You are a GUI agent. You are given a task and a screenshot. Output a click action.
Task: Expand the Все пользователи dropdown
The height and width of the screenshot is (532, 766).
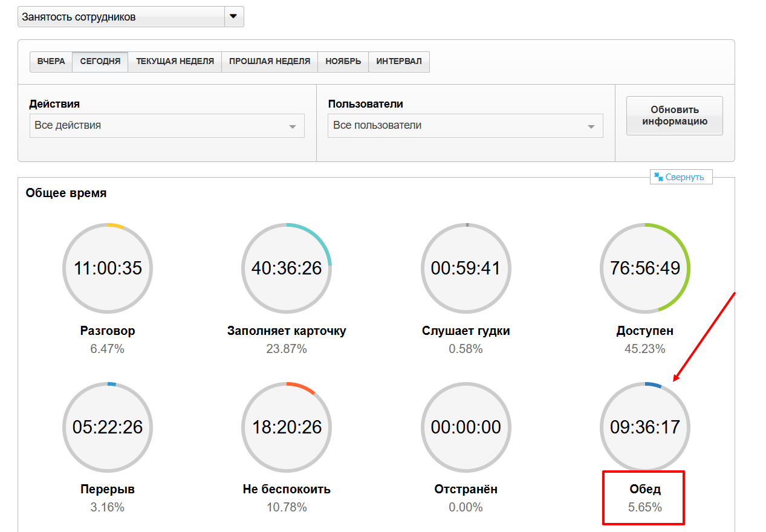tap(465, 126)
